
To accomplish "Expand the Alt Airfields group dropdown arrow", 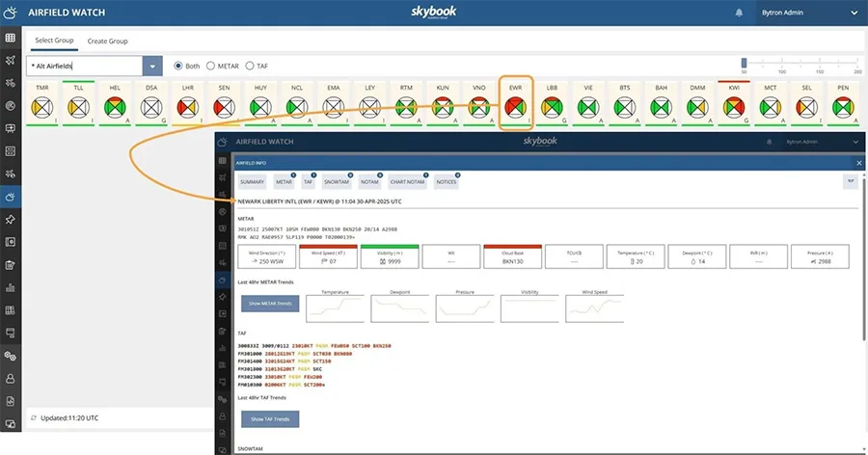I will click(x=152, y=66).
